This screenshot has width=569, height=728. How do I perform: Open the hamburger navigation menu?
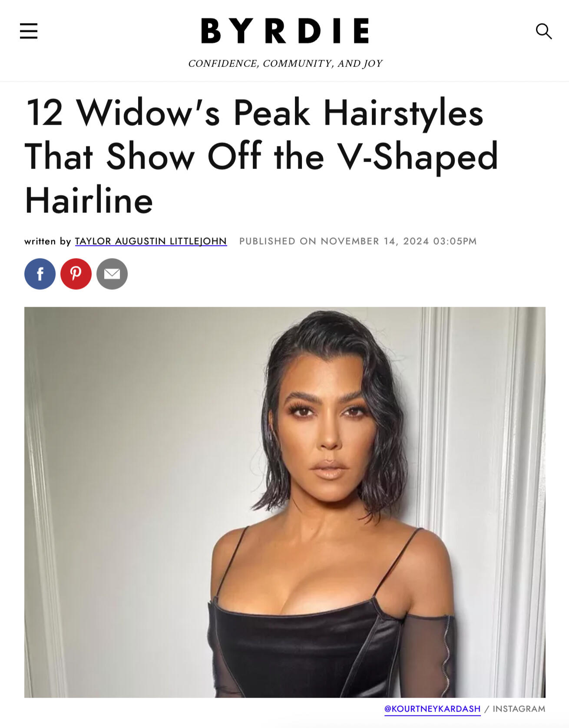pyautogui.click(x=29, y=31)
